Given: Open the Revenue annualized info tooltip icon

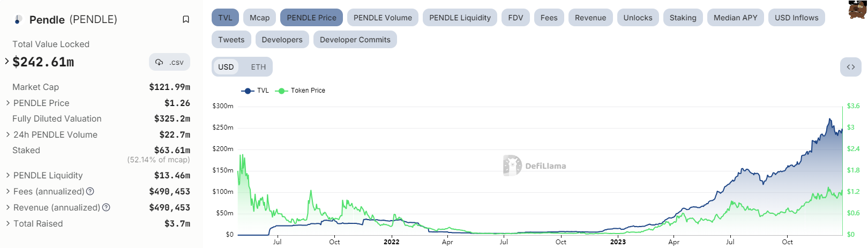Looking at the screenshot, I should click(106, 207).
